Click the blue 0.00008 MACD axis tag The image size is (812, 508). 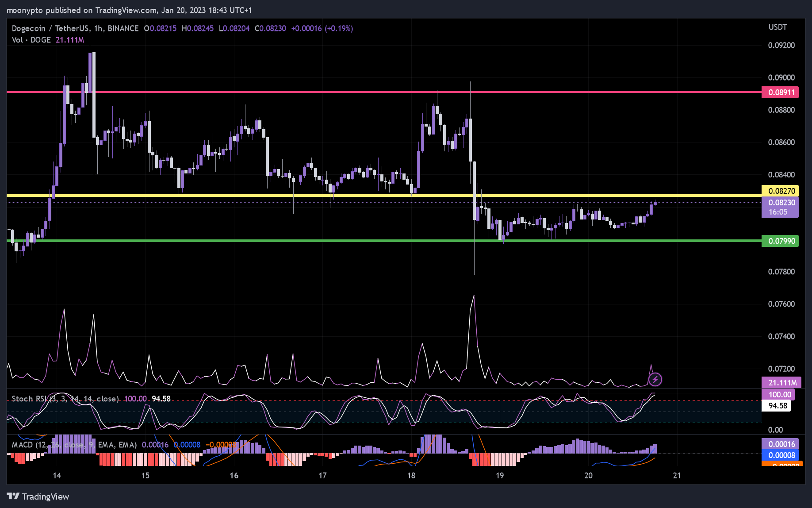pos(780,455)
